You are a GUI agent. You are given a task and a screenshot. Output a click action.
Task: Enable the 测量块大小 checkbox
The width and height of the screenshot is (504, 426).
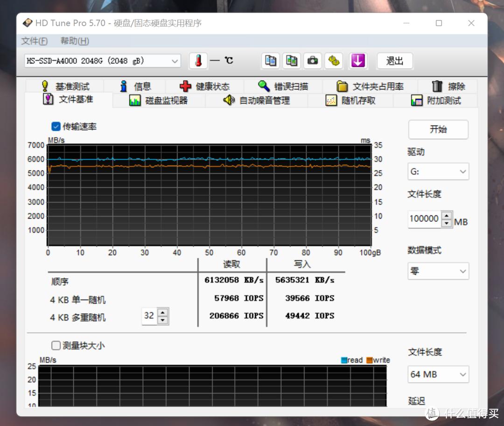point(56,346)
